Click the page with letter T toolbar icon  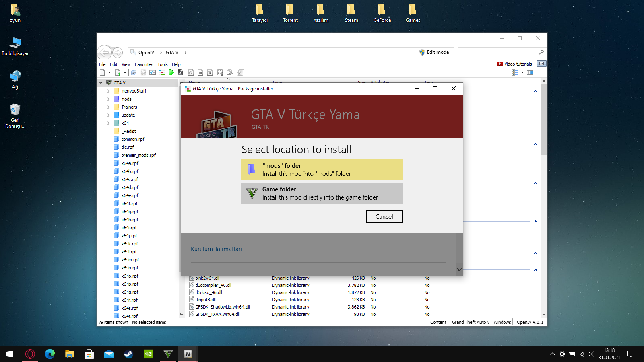[210, 72]
